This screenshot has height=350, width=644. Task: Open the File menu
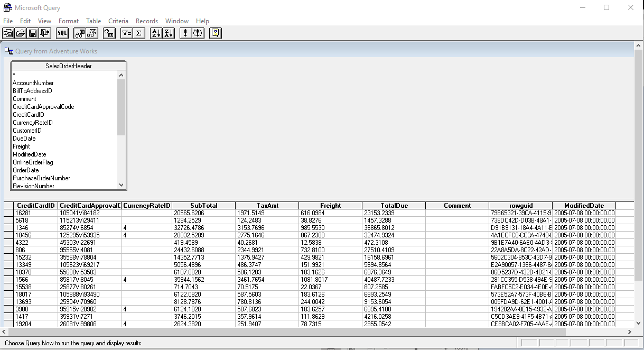(x=8, y=21)
